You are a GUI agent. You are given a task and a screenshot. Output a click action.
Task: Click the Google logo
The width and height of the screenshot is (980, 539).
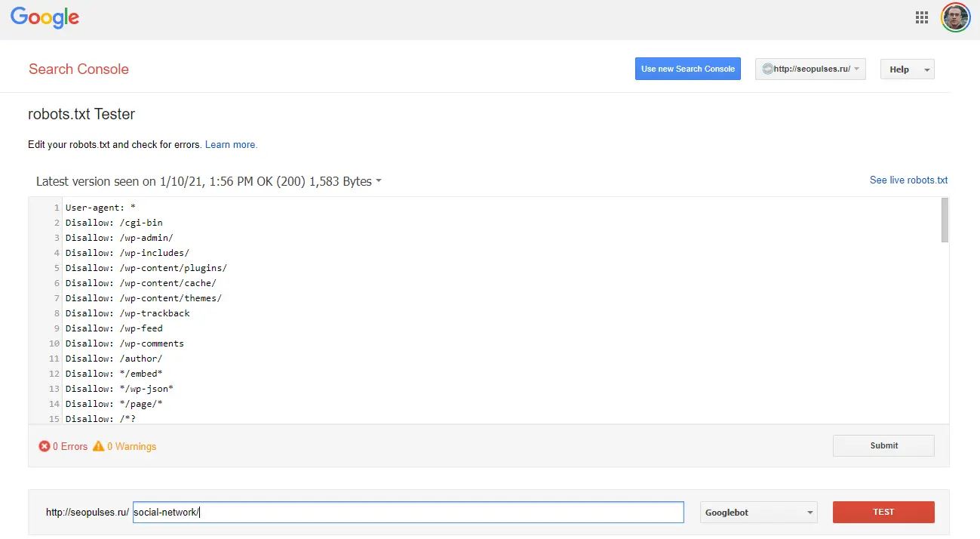[x=45, y=18]
